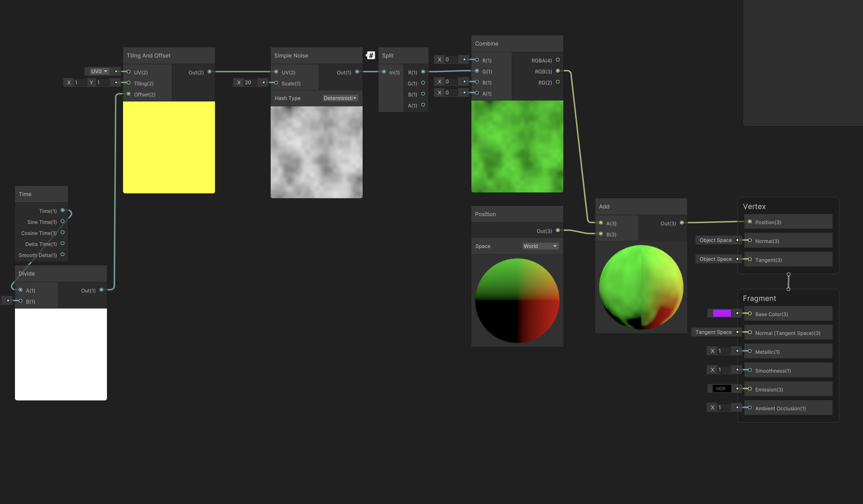This screenshot has height=504, width=863.
Task: Open the Deterministic Hash Type dropdown
Action: pyautogui.click(x=340, y=98)
